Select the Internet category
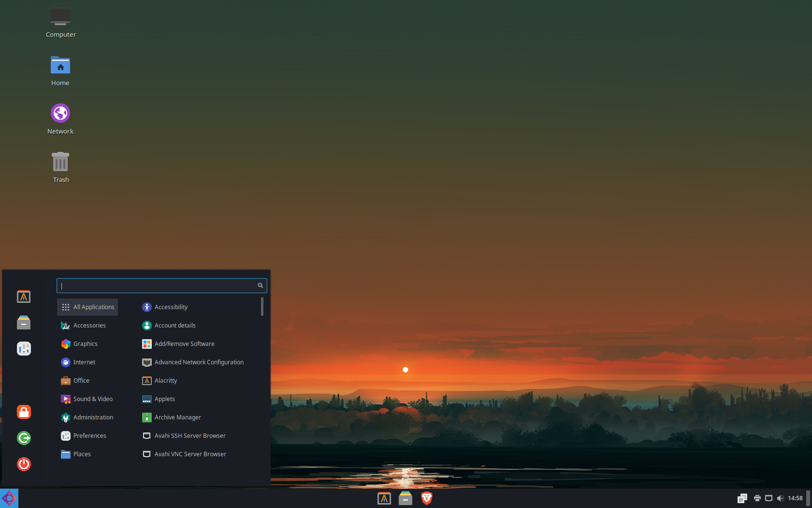 [87, 362]
